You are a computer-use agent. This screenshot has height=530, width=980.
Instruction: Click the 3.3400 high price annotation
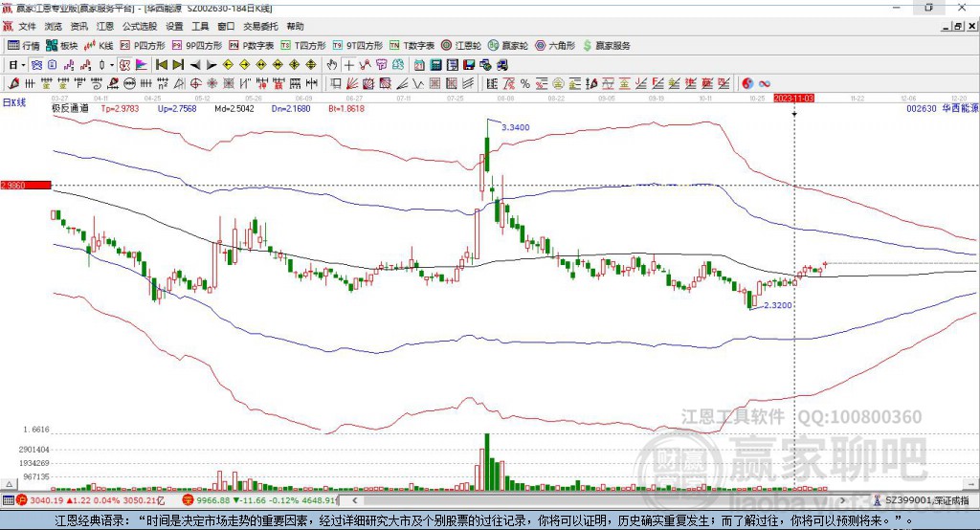[x=516, y=127]
